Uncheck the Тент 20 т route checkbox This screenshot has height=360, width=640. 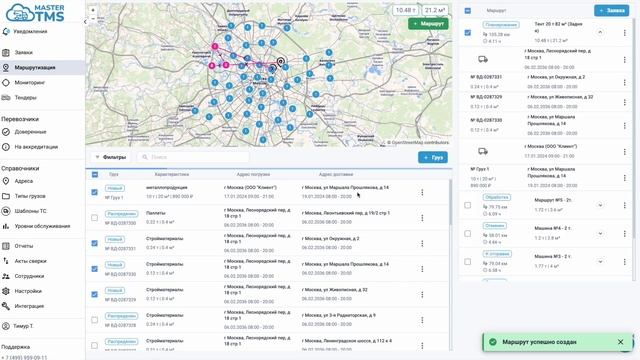[468, 33]
